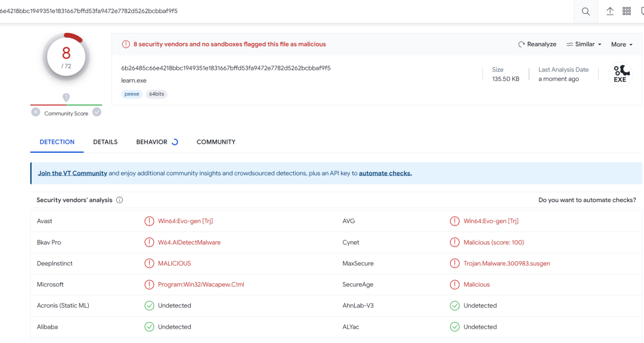Screen dimensions: 644x343
Task: Click the malicious alert icon in banner
Action: pos(126,44)
